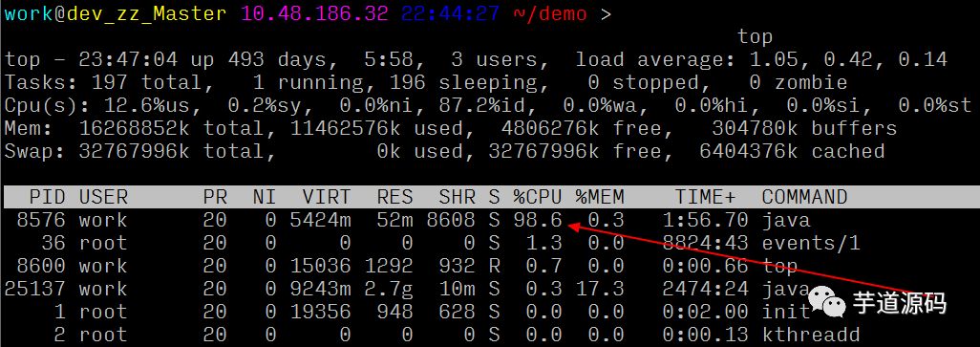Viewport: 980px width, 347px height.
Task: Click the 17.3 %MEM value
Action: (x=600, y=289)
